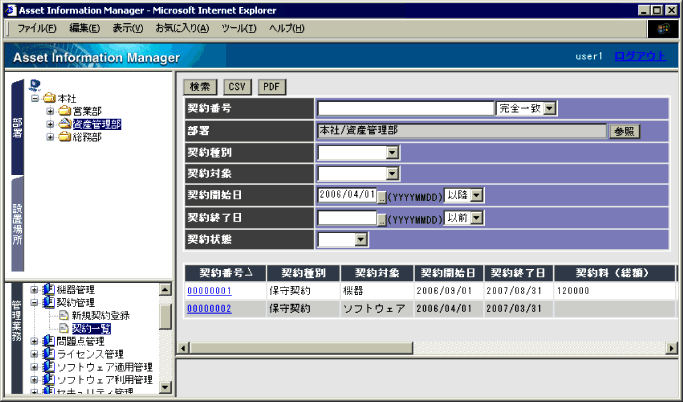
Task: Click the 営業部 folder icon
Action: (64, 111)
